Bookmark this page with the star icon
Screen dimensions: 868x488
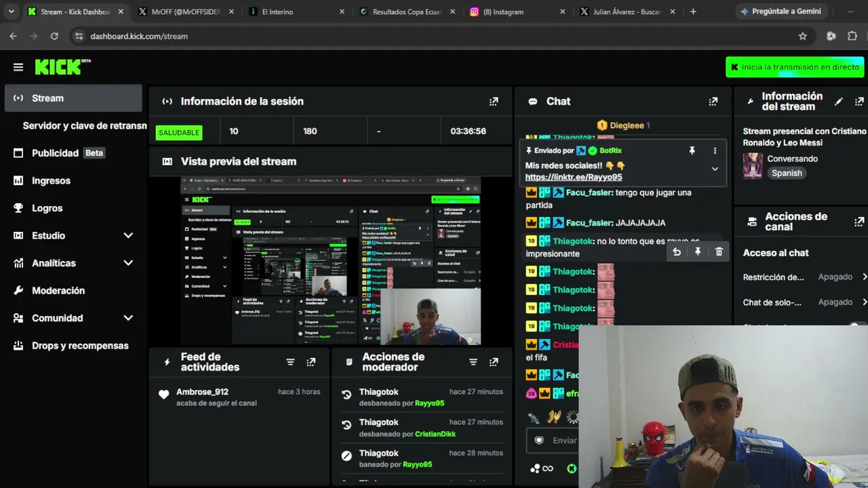tap(803, 36)
